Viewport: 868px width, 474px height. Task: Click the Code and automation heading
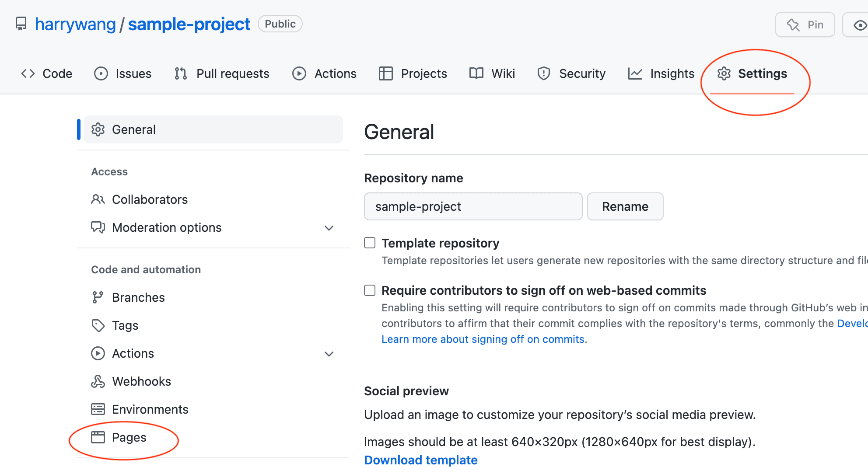coord(146,270)
